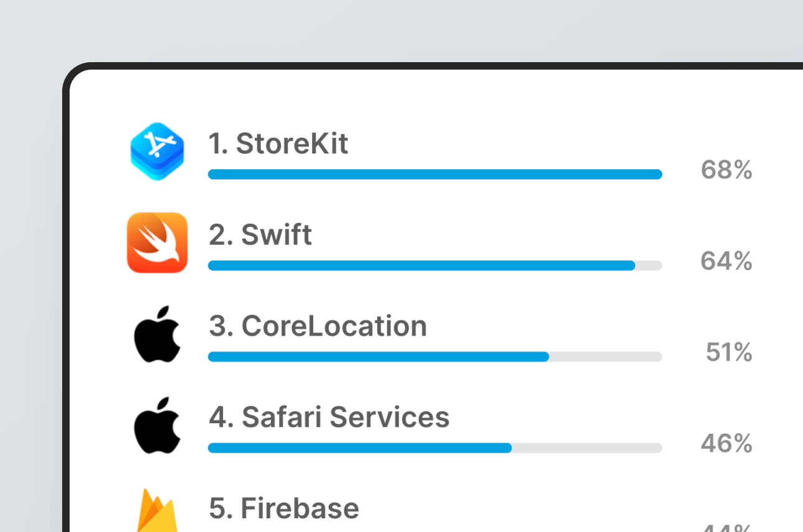Click the 51% value for CoreLocation
Image resolution: width=803 pixels, height=532 pixels.
728,352
